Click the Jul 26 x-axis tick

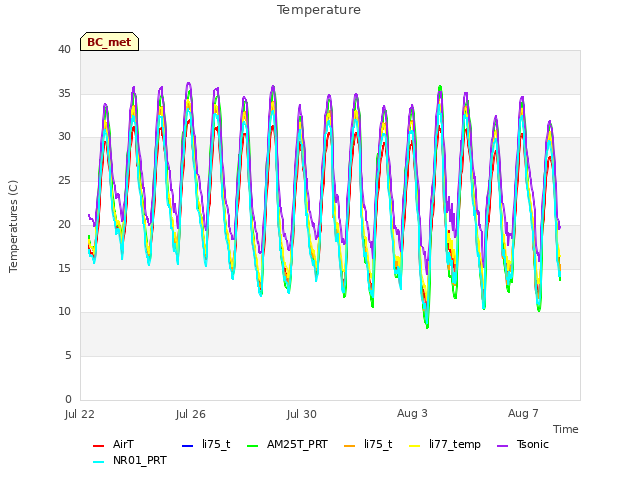191,414
